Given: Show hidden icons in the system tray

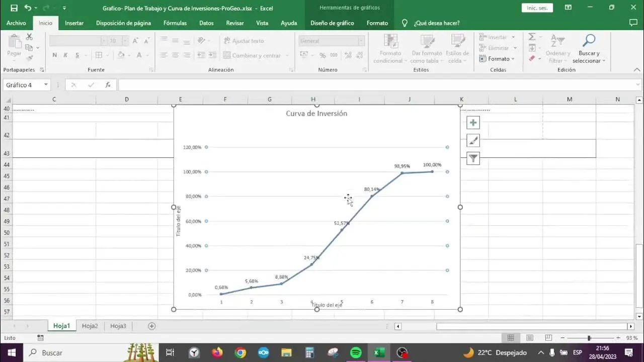Looking at the screenshot, I should 541,352.
